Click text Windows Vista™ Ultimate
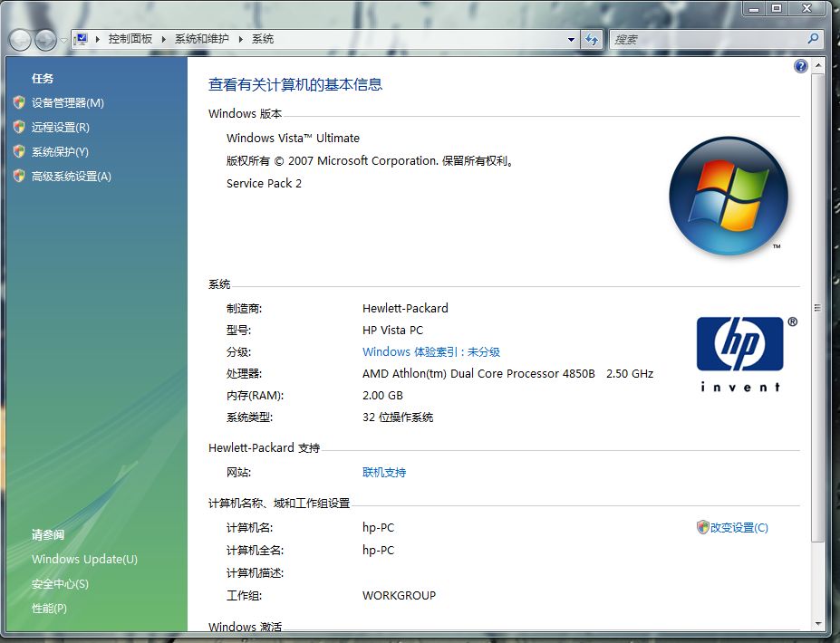This screenshot has height=643, width=840. [293, 139]
